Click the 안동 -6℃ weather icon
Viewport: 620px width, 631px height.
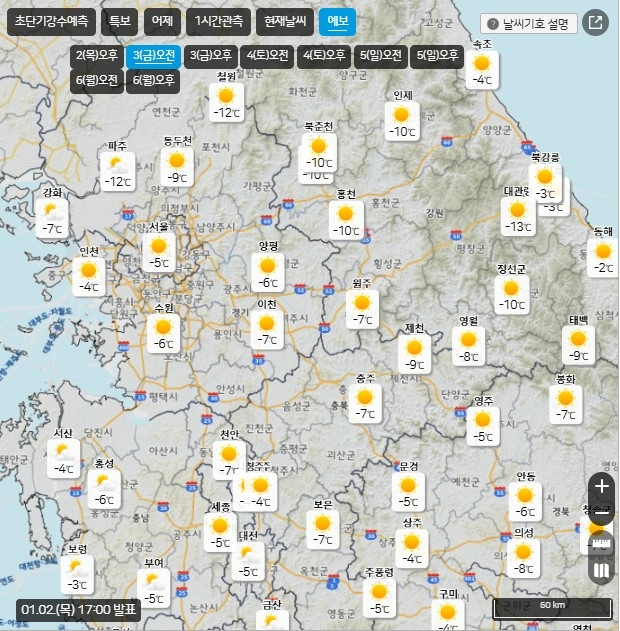coord(525,502)
